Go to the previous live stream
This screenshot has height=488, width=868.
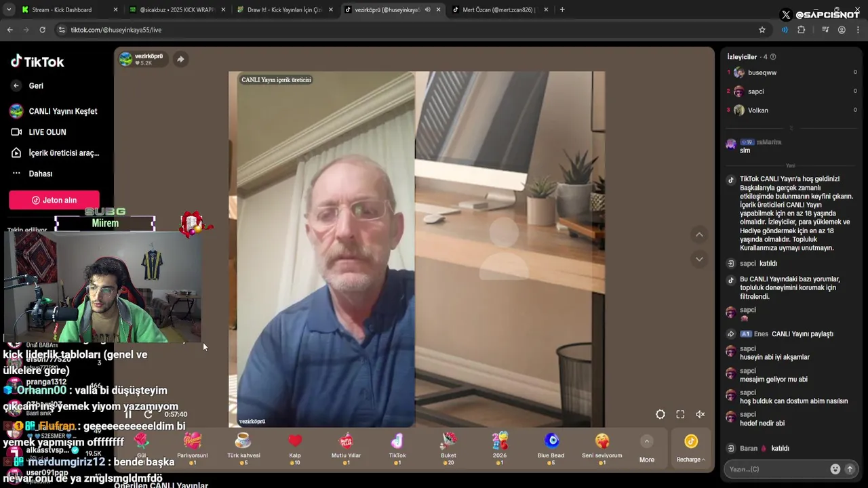pos(699,235)
